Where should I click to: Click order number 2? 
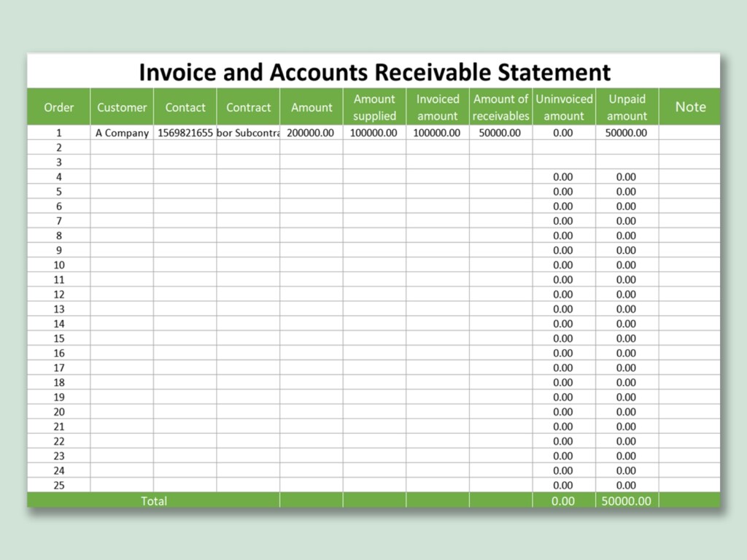point(59,147)
